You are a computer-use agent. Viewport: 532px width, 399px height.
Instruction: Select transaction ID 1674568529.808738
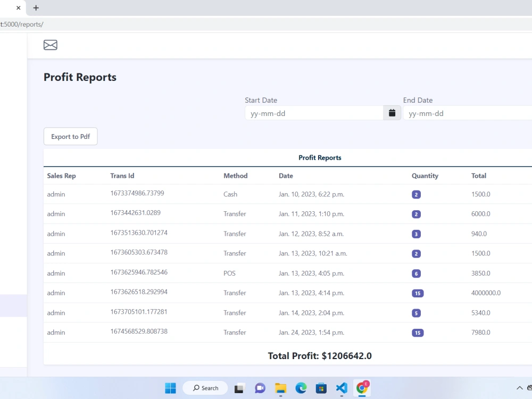click(x=139, y=331)
